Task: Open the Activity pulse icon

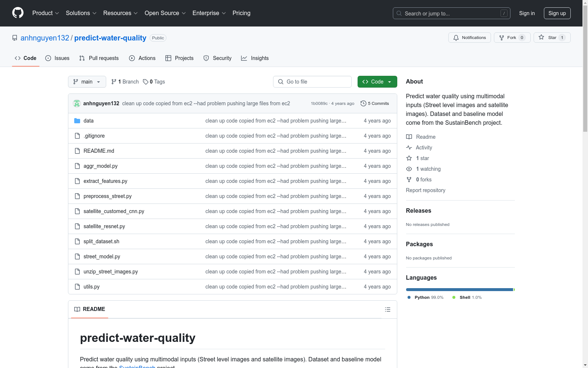Action: [409, 147]
